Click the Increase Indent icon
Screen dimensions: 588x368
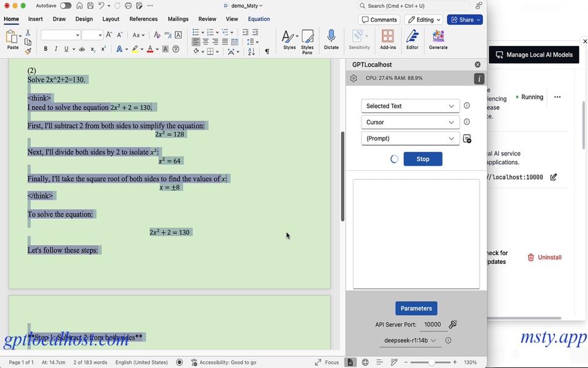pyautogui.click(x=256, y=32)
